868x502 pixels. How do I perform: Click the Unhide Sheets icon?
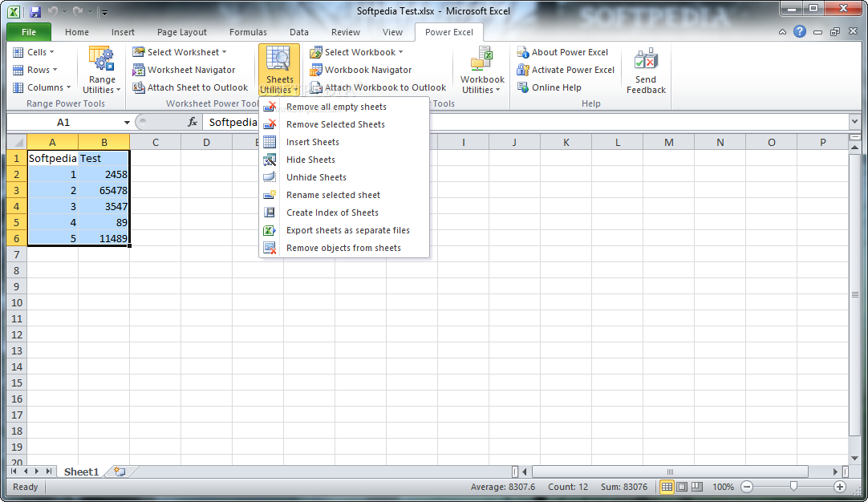[270, 178]
